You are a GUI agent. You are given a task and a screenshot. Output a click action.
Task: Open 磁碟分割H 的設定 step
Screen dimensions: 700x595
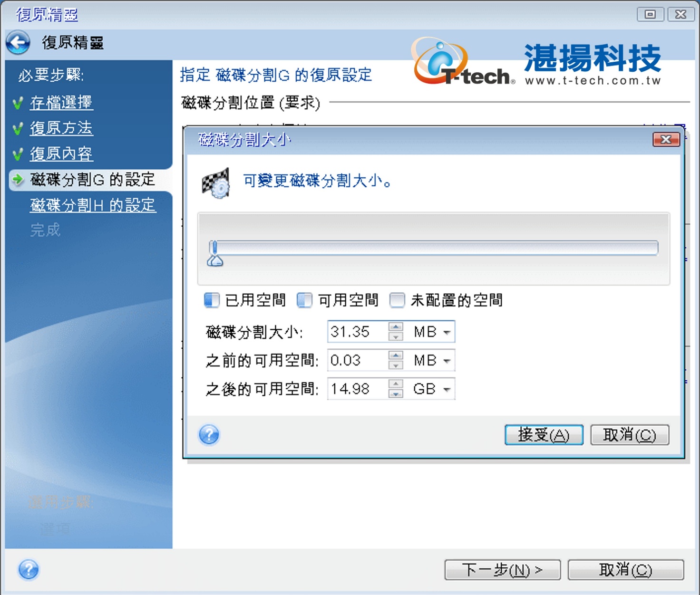tap(93, 205)
